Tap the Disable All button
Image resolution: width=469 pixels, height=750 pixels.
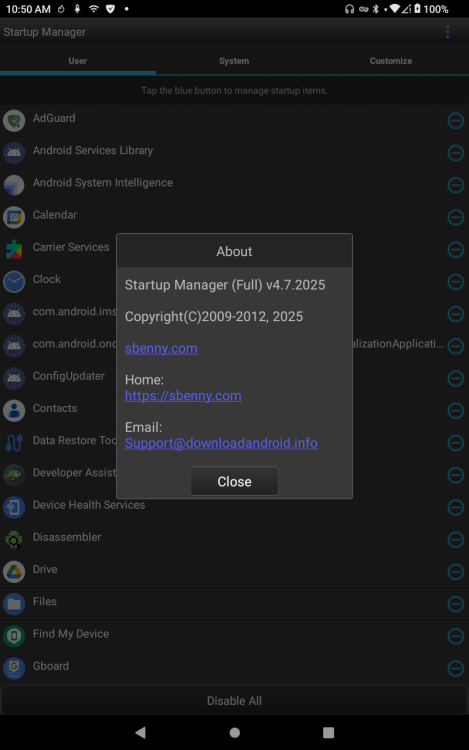click(x=234, y=701)
